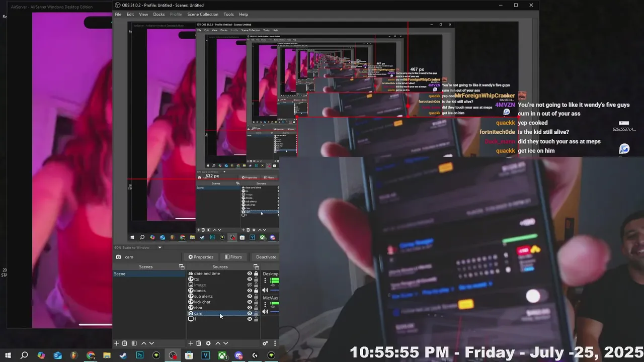Toggle visibility of source 1
Screen dimensions: 644x362
coord(250,319)
